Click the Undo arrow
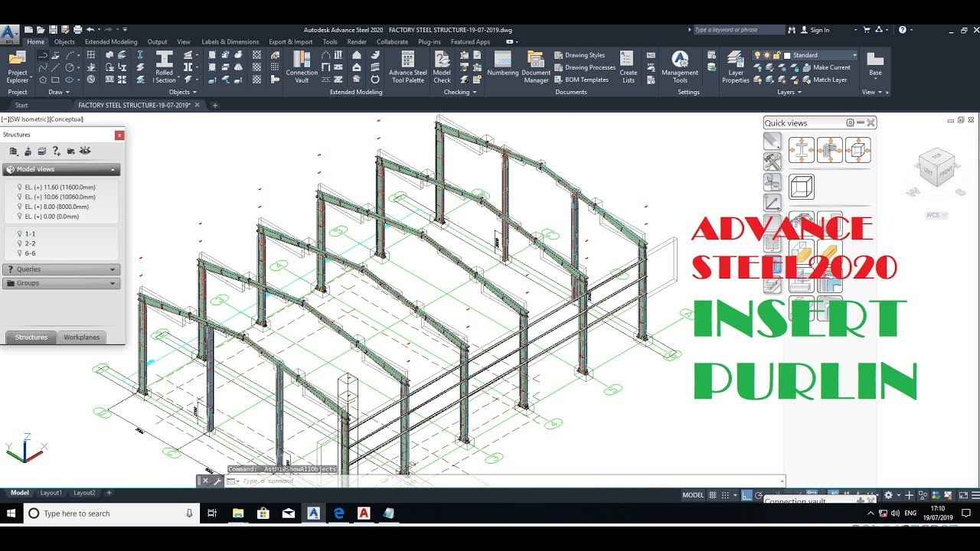The image size is (980, 551). click(x=90, y=30)
